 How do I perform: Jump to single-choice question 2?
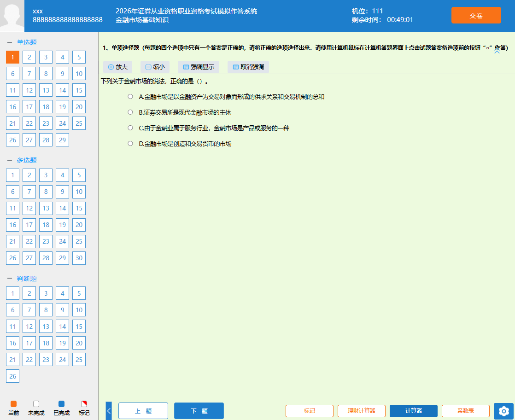coord(29,57)
